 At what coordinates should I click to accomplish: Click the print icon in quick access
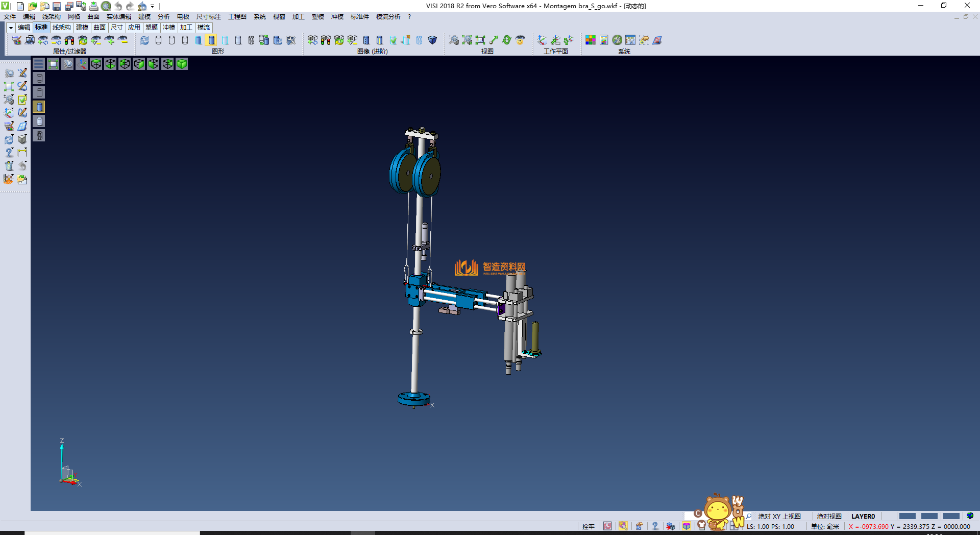pyautogui.click(x=93, y=6)
